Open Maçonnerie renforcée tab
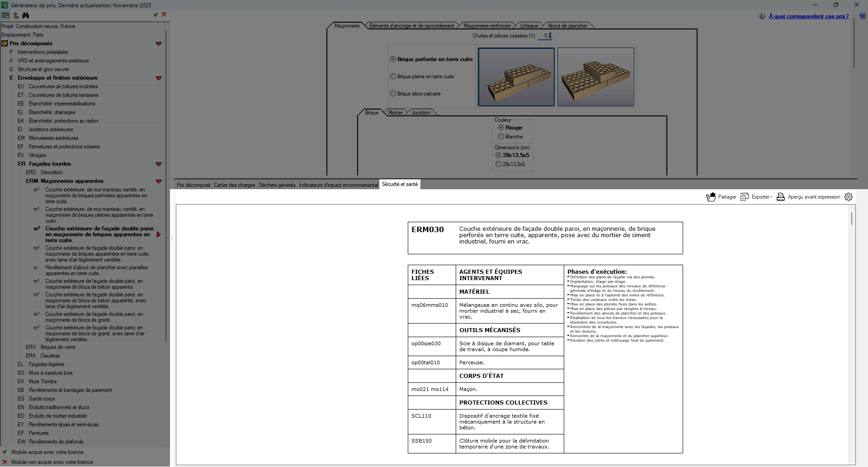The width and height of the screenshot is (868, 467). coord(487,26)
